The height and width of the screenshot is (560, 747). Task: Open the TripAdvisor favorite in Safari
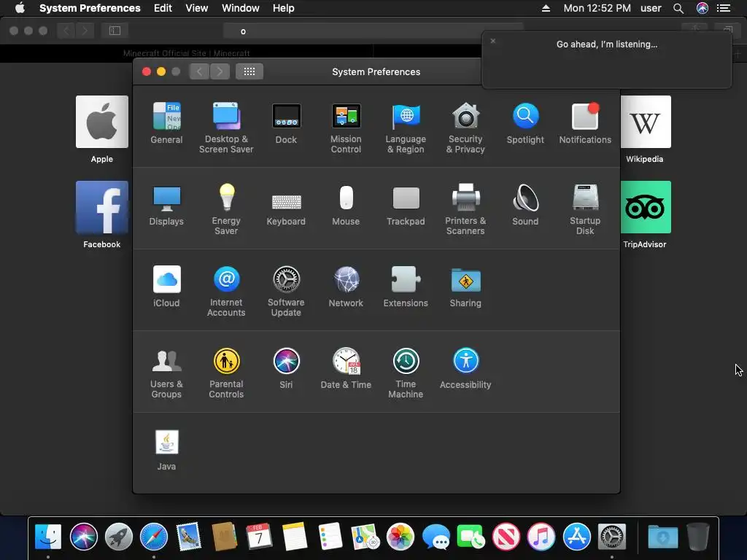(x=645, y=215)
